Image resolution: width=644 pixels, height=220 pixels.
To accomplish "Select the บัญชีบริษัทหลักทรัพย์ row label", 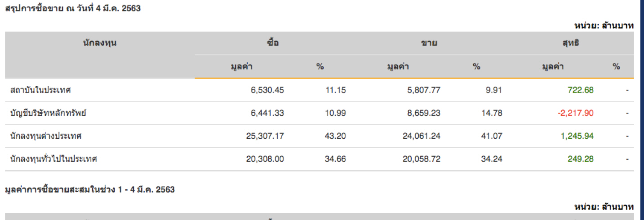I will 48,113.
